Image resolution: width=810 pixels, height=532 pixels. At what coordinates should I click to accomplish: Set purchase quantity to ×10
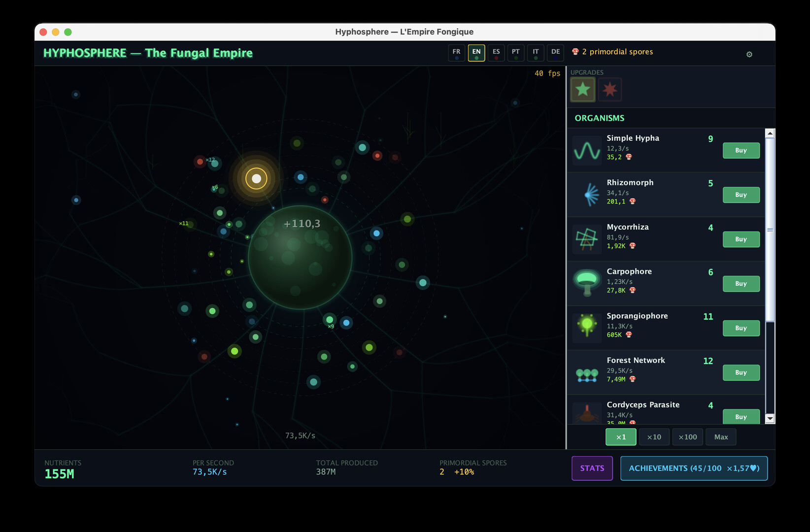click(x=654, y=437)
